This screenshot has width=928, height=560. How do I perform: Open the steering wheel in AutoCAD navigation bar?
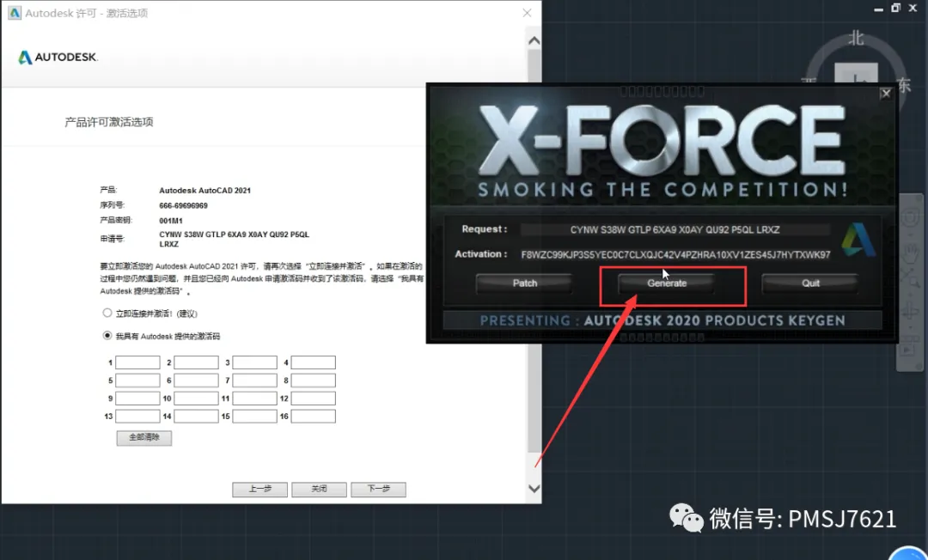(910, 219)
